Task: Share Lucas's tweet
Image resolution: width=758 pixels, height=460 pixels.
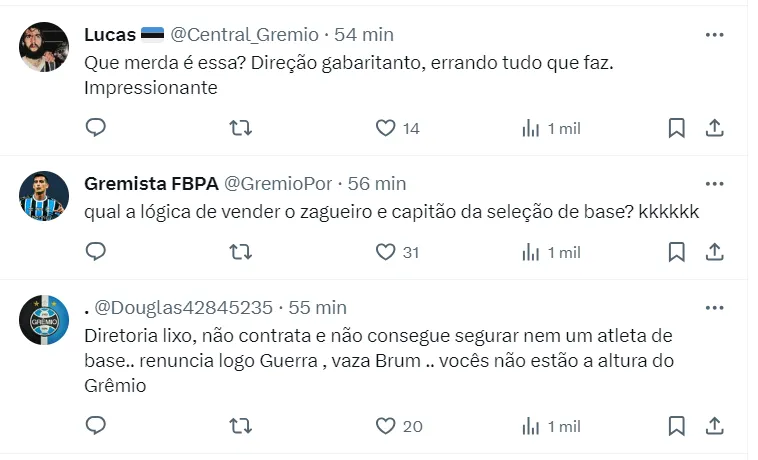Action: point(714,128)
